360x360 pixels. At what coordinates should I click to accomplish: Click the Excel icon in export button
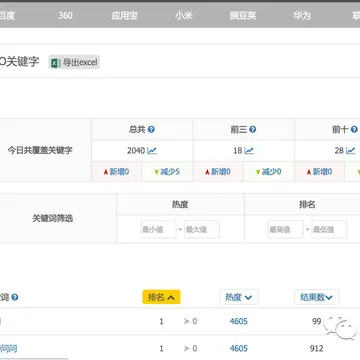[x=56, y=62]
